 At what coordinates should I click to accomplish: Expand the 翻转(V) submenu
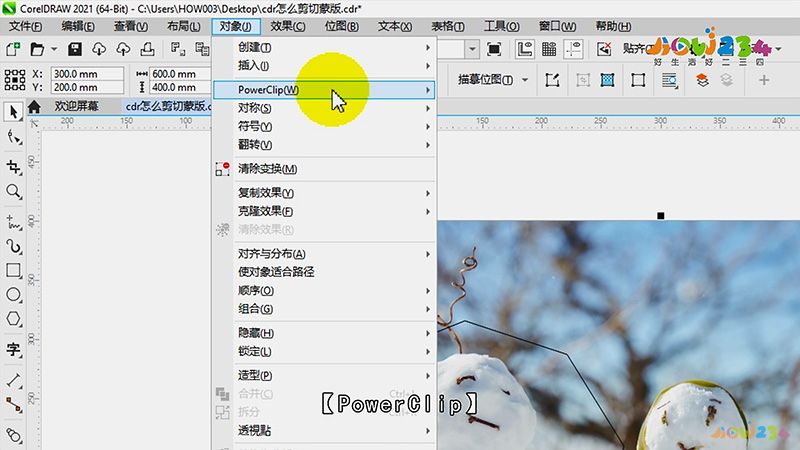[324, 145]
